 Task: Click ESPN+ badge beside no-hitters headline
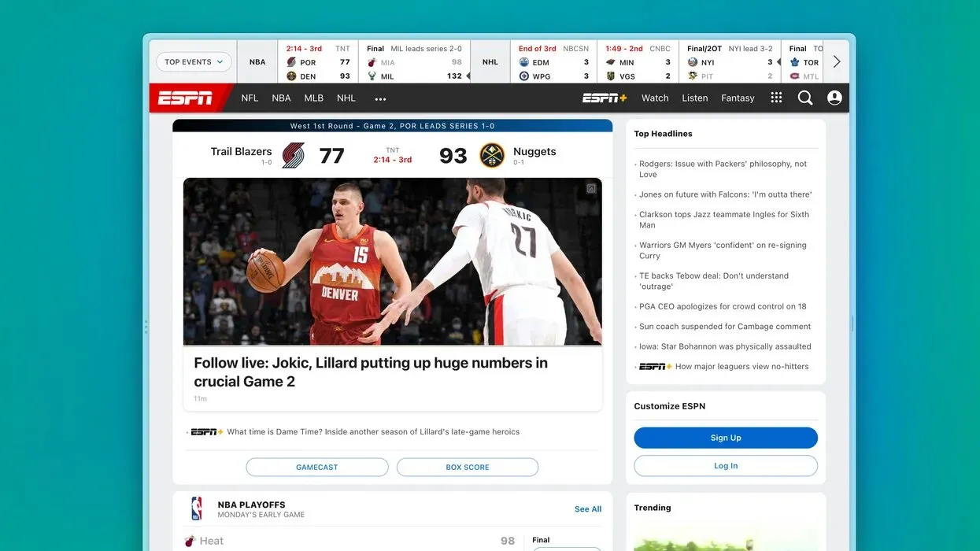coord(655,367)
